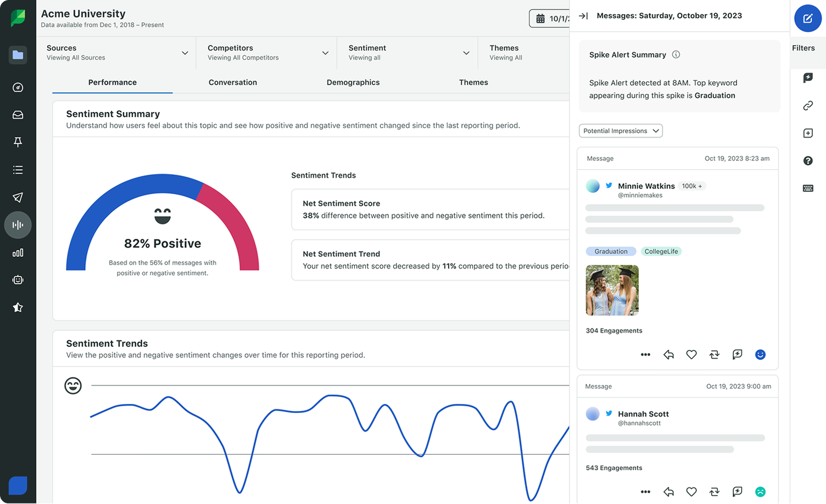Click the help question mark icon
Screen dimensions: 826x504
pos(808,160)
